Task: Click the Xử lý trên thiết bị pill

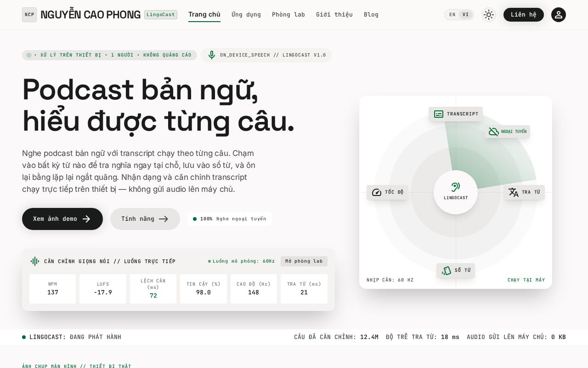Action: (x=109, y=55)
